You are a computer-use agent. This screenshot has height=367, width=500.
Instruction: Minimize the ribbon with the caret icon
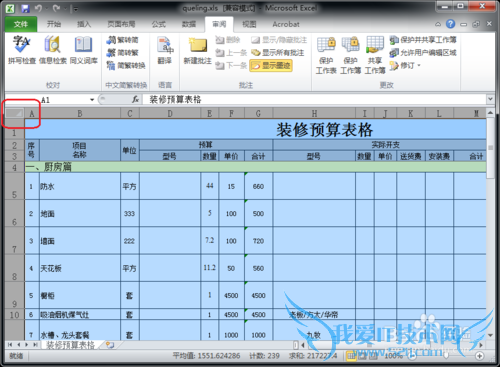pyautogui.click(x=438, y=24)
